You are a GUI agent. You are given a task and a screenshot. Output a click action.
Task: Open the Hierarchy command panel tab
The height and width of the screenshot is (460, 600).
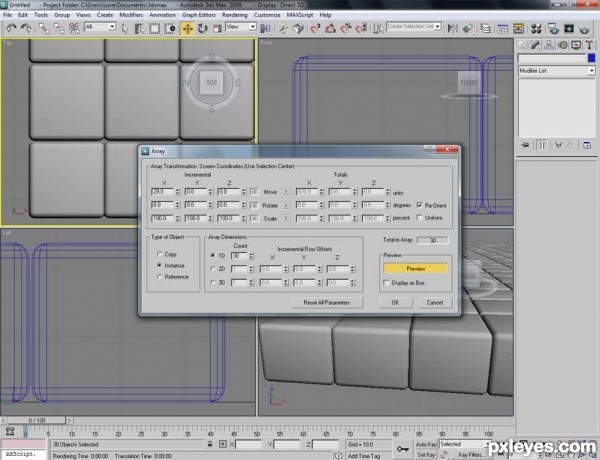pos(549,45)
